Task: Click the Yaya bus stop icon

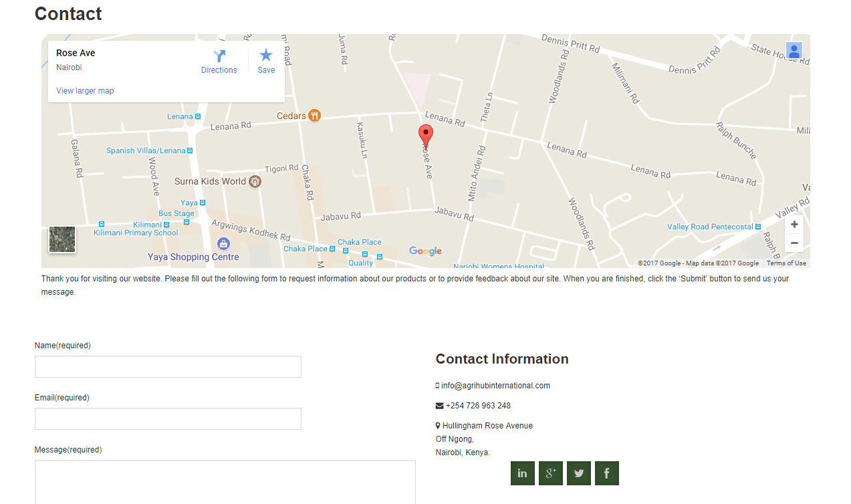Action: pyautogui.click(x=203, y=203)
